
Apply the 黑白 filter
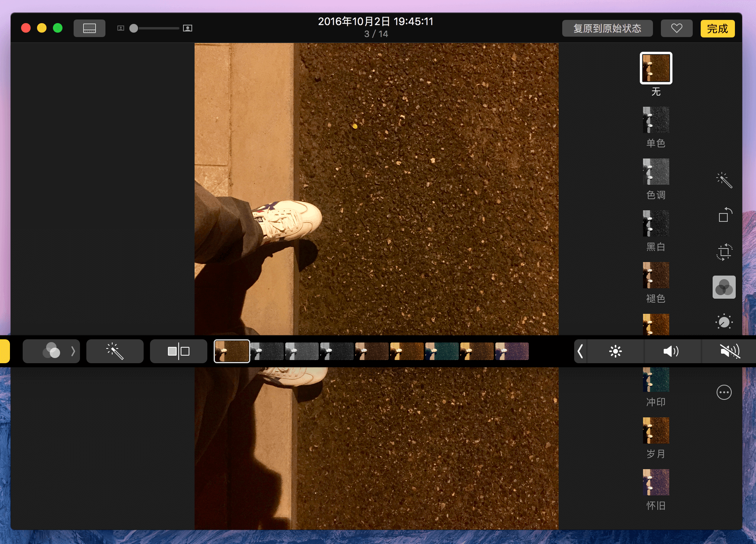click(656, 223)
